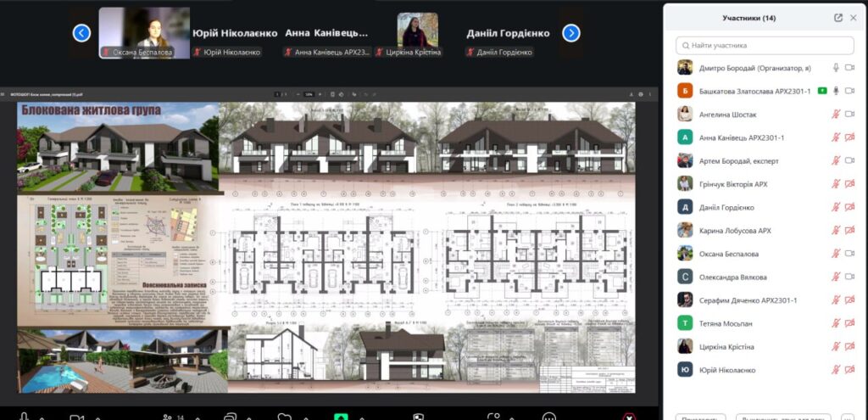
Task: Unmute Ангелина Шостак in participants list
Action: 836,115
